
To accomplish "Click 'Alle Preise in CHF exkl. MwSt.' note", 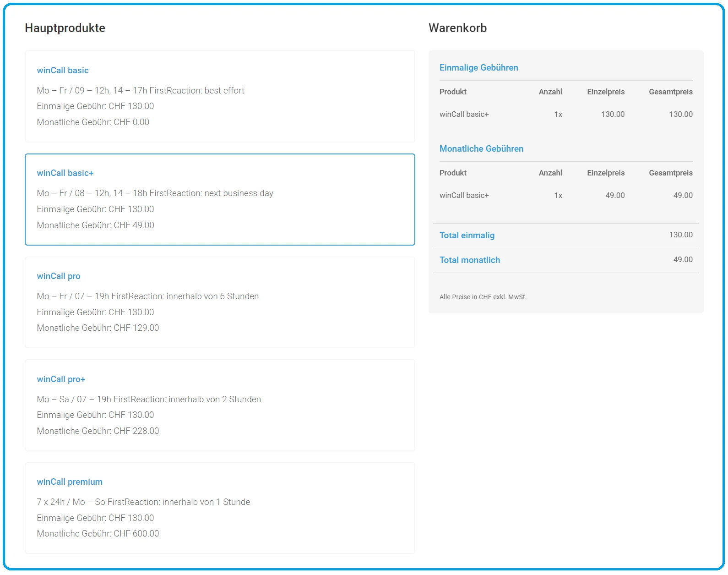I will [483, 297].
